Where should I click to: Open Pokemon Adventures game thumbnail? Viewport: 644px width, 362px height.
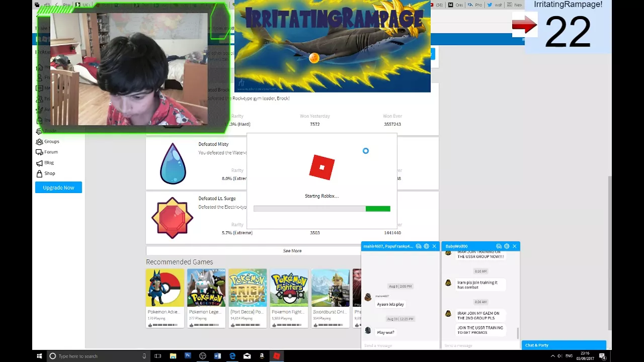[x=165, y=288]
